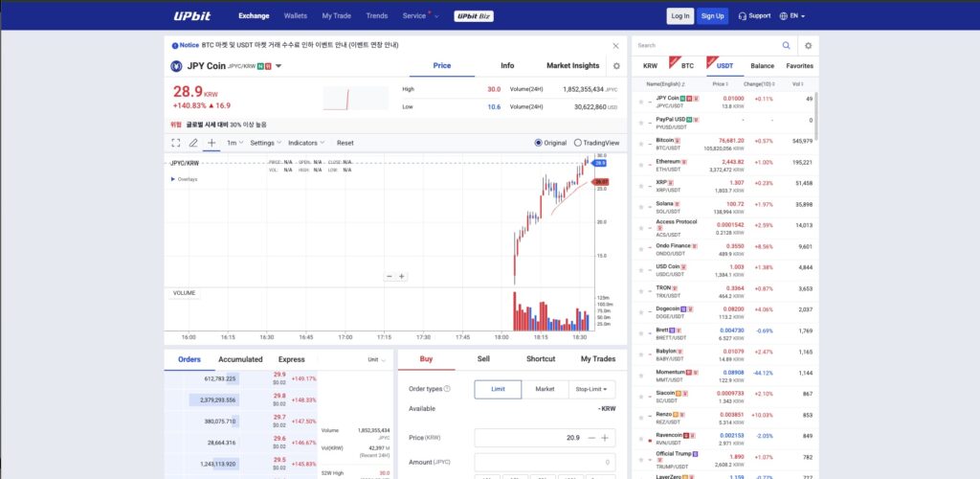Favorite the Dogecoin DOGE/USDT row star

tap(640, 312)
